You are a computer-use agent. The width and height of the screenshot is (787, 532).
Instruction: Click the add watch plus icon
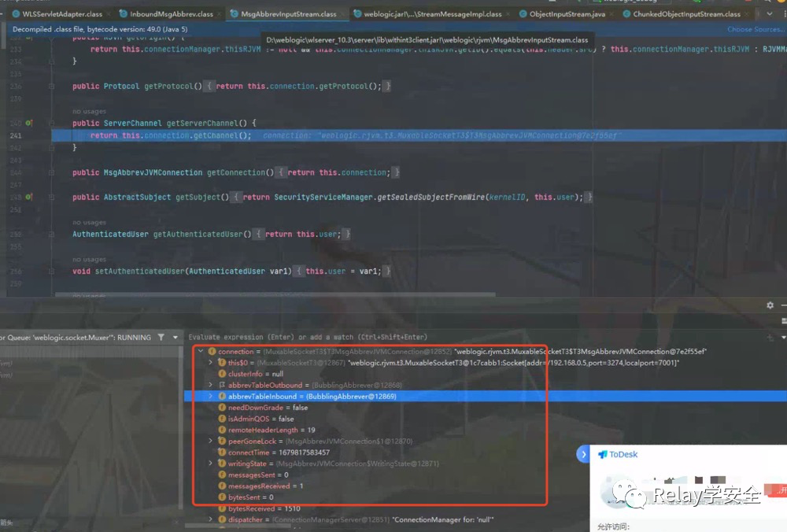(x=770, y=338)
